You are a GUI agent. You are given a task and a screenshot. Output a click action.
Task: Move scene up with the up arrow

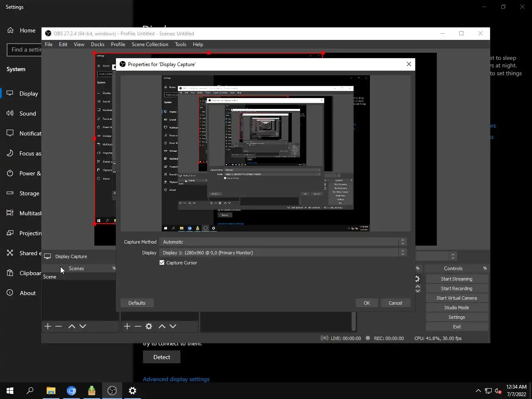point(71,326)
